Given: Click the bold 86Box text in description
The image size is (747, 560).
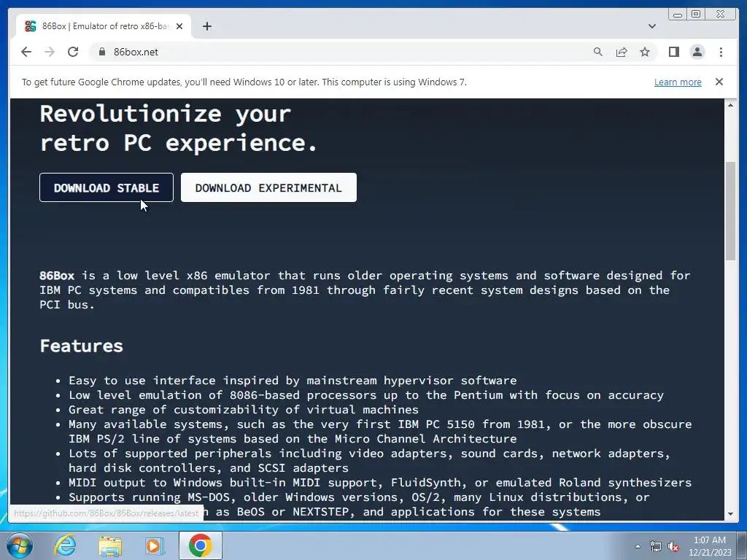Looking at the screenshot, I should [57, 275].
